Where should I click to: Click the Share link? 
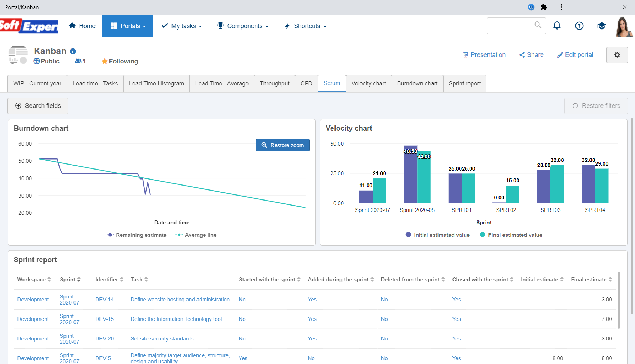pyautogui.click(x=532, y=55)
